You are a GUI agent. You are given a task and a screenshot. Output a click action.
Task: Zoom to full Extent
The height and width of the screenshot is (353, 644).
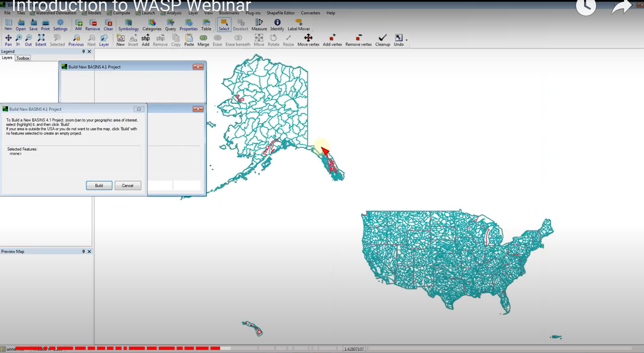pos(41,40)
